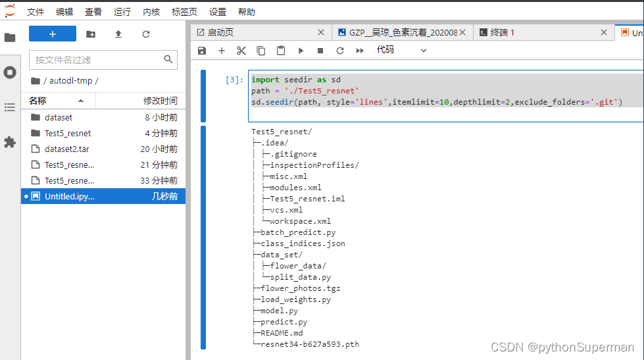Copy the selected cell
The width and height of the screenshot is (644, 360).
coord(260,51)
